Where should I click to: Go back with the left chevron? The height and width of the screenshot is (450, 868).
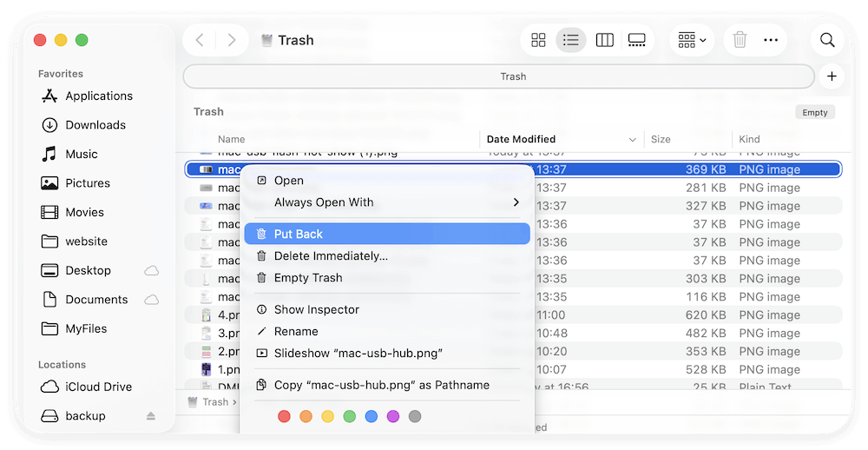pyautogui.click(x=200, y=40)
